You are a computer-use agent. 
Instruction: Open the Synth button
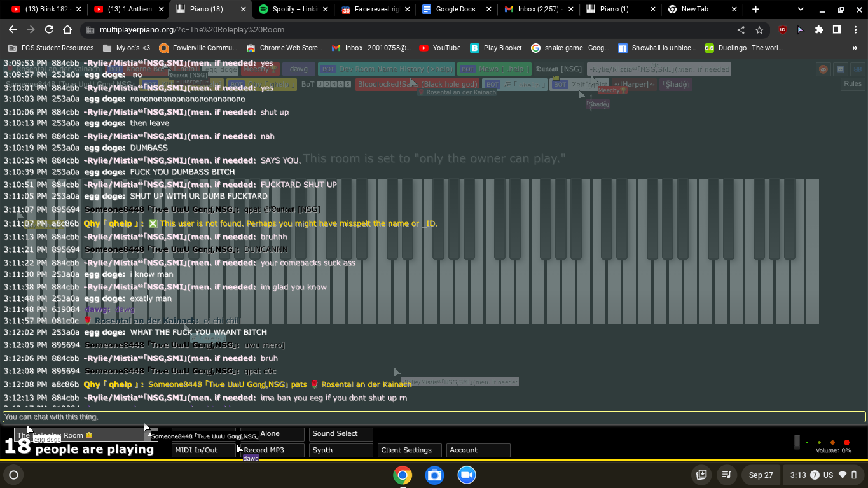tap(341, 450)
